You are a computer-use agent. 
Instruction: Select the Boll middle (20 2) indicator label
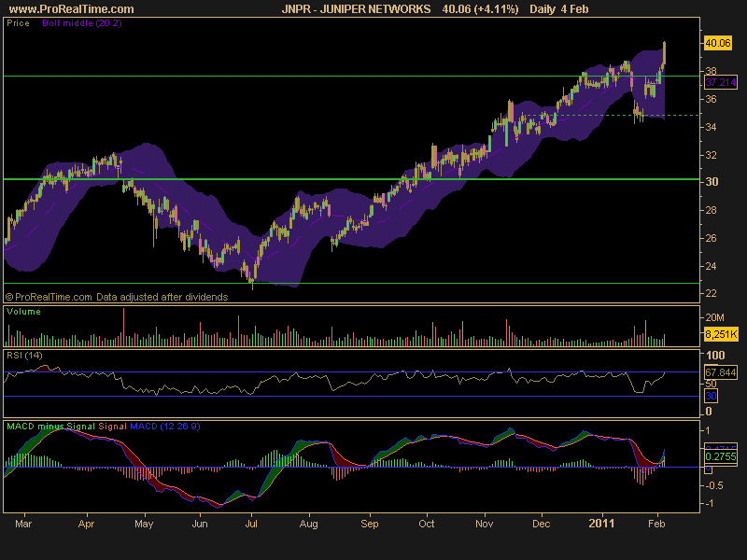82,22
